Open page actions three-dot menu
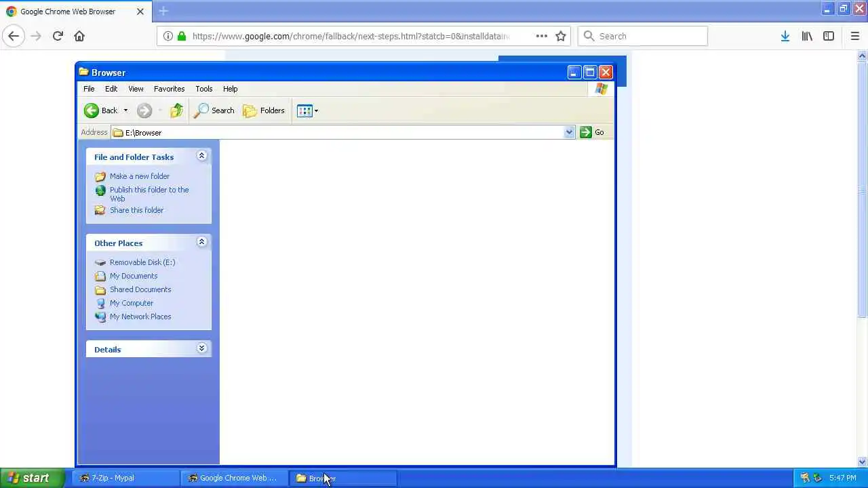Viewport: 868px width, 488px height. tap(541, 36)
